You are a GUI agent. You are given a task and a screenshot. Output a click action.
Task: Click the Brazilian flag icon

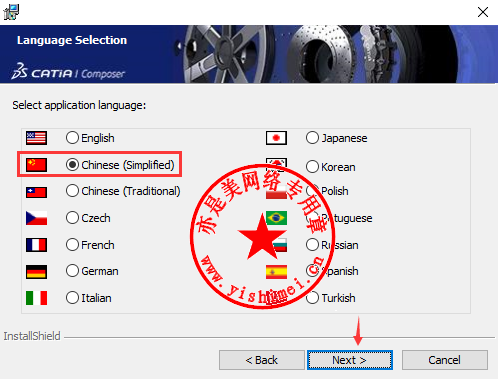tap(276, 218)
